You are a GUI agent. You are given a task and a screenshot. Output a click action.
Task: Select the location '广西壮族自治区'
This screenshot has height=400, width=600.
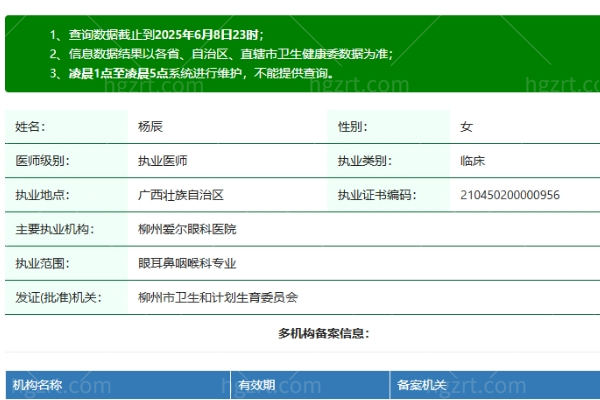181,195
